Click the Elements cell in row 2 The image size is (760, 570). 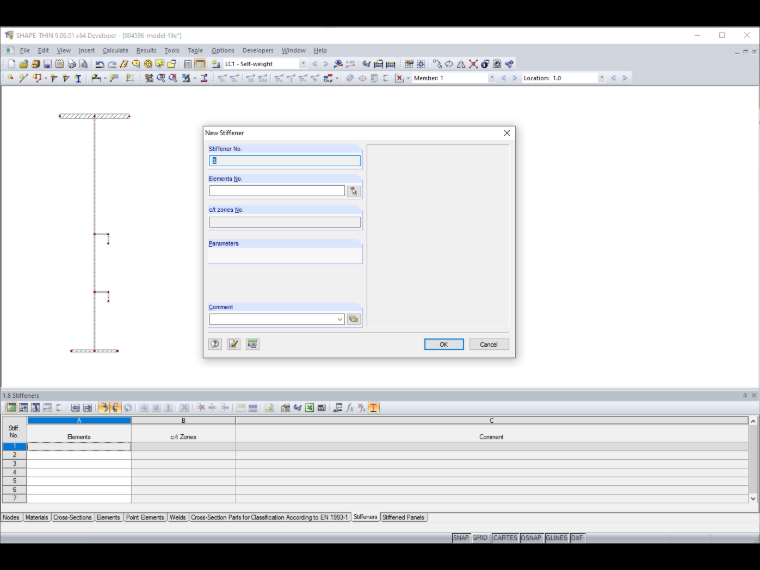coord(79,455)
